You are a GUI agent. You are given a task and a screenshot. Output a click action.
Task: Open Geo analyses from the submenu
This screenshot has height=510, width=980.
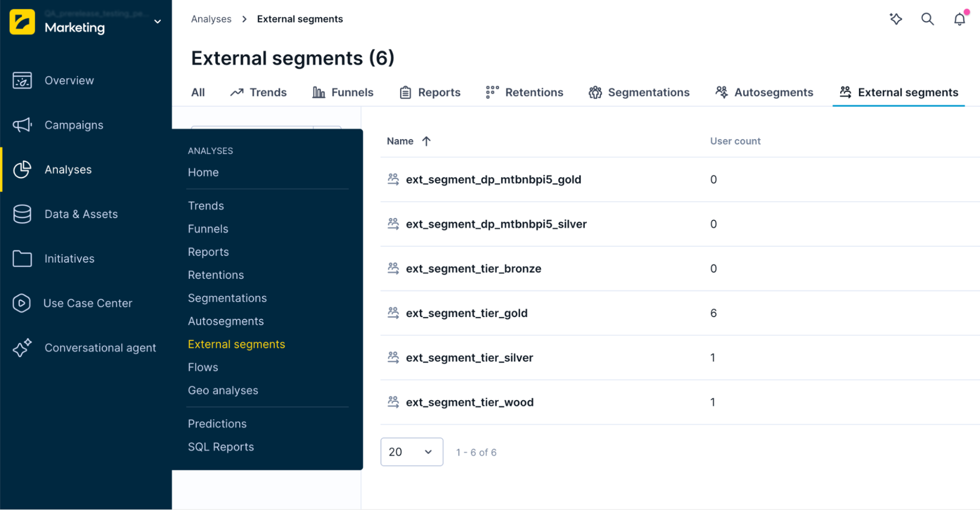click(223, 390)
